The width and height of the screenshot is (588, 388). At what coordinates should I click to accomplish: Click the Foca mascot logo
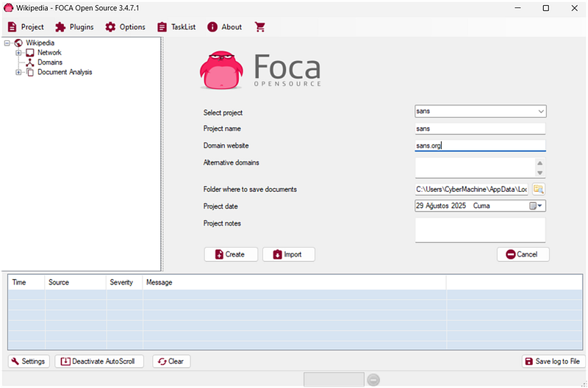tap(221, 70)
